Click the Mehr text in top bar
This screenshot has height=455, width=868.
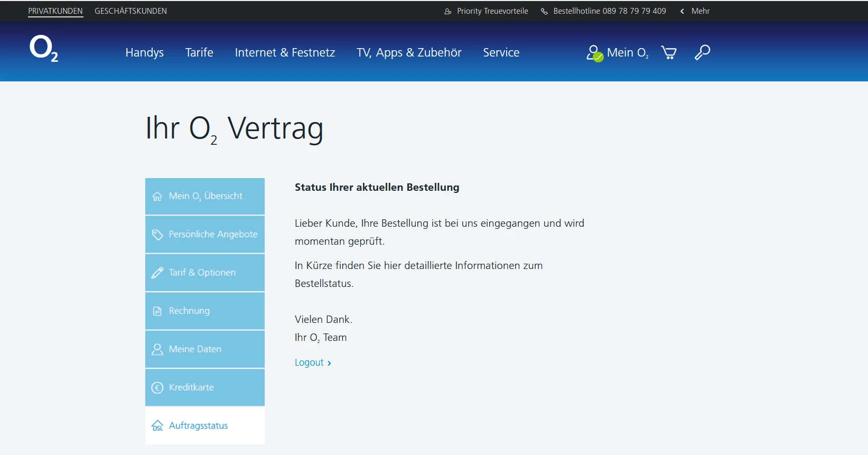click(x=701, y=11)
